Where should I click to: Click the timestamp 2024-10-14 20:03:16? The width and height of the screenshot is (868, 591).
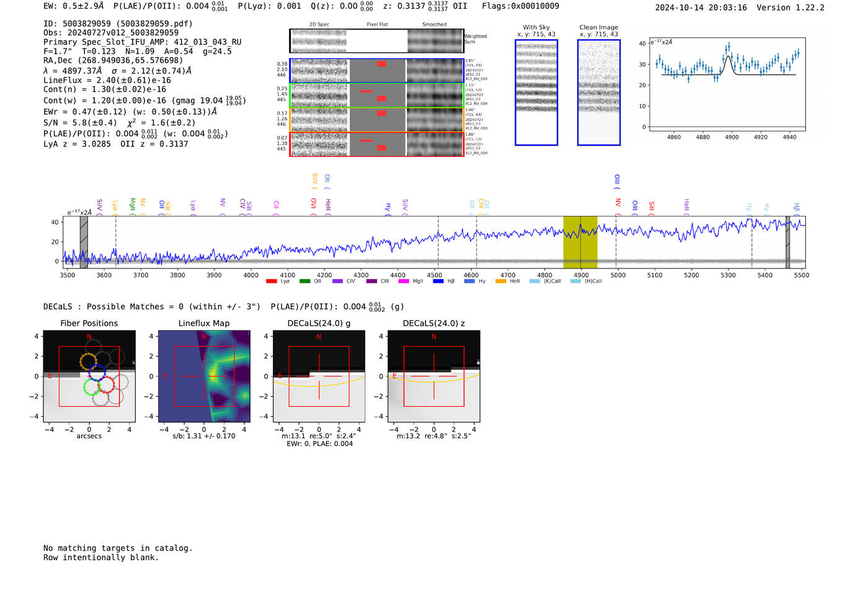(x=701, y=7)
